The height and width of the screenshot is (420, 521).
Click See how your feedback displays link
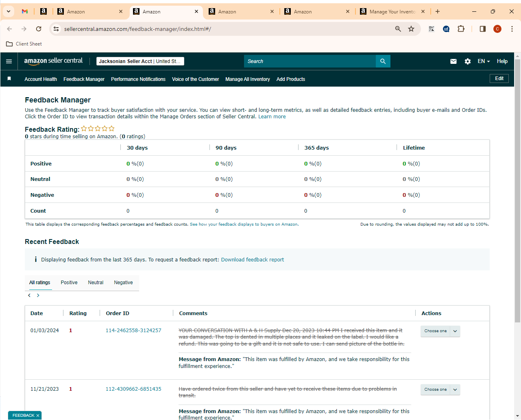(x=244, y=224)
